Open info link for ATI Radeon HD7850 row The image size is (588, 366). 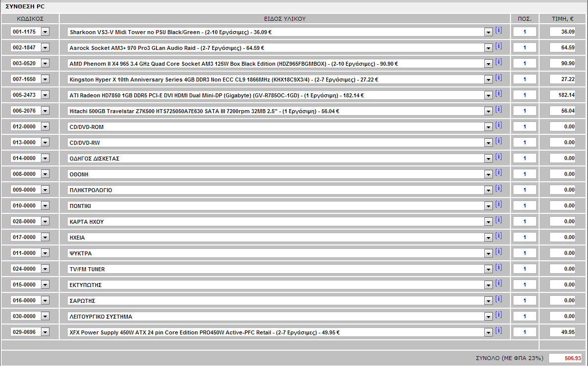click(x=498, y=93)
